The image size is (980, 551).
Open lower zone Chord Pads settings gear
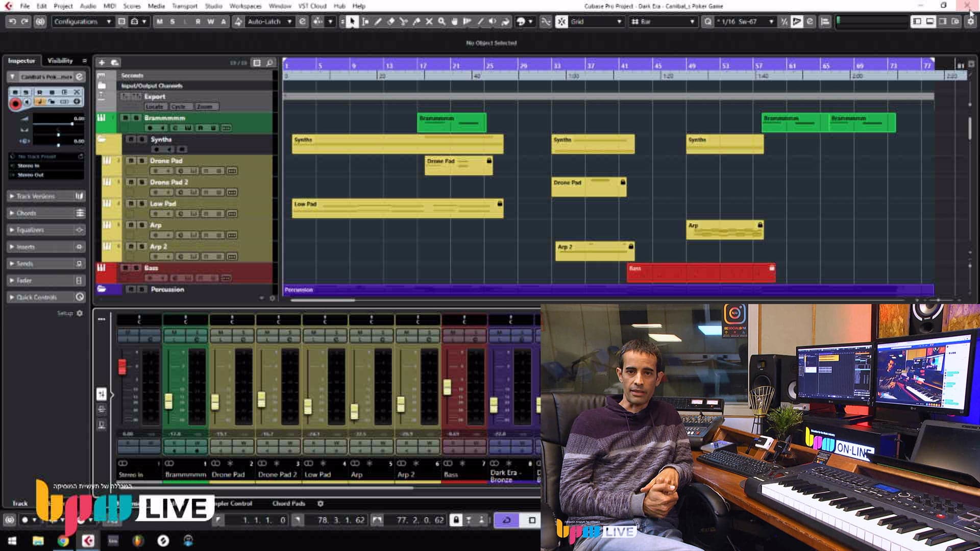[x=321, y=504]
